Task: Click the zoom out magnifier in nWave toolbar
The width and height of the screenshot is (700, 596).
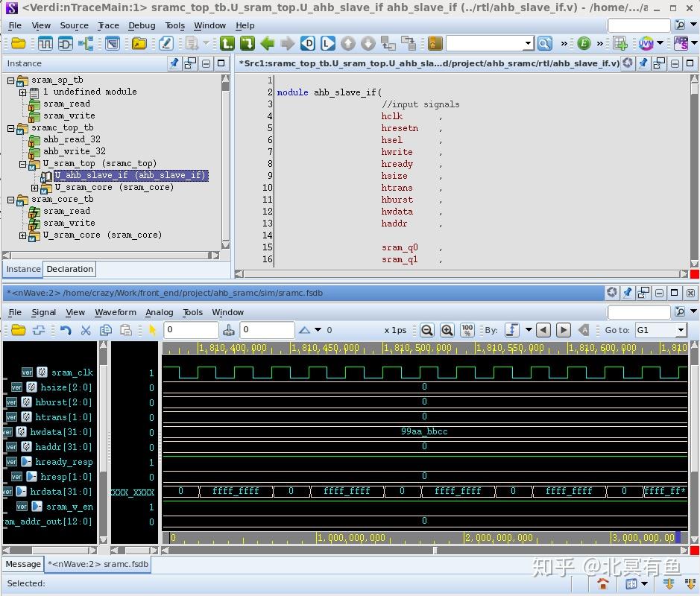Action: click(x=427, y=330)
